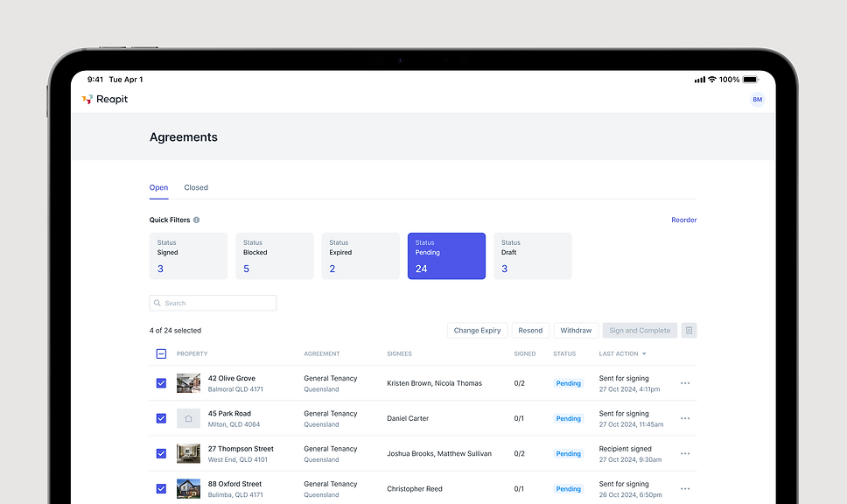Click the Agreements page heading
847x504 pixels.
tap(184, 137)
